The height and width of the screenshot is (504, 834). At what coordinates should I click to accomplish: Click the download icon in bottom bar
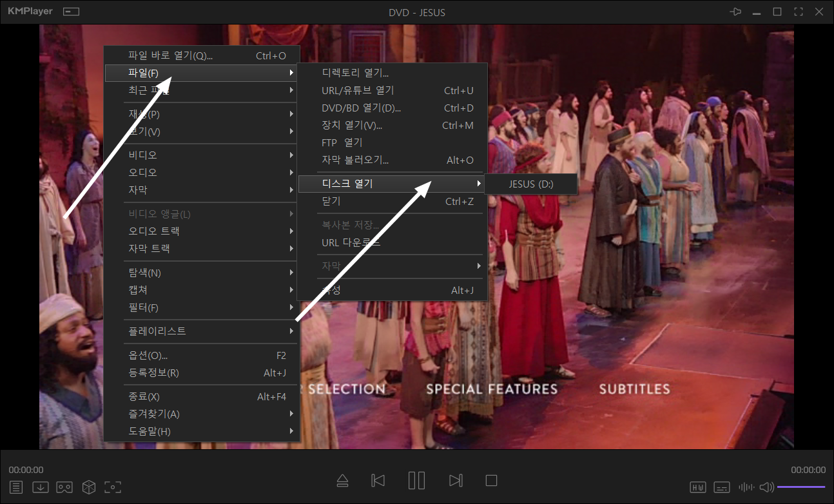point(40,487)
